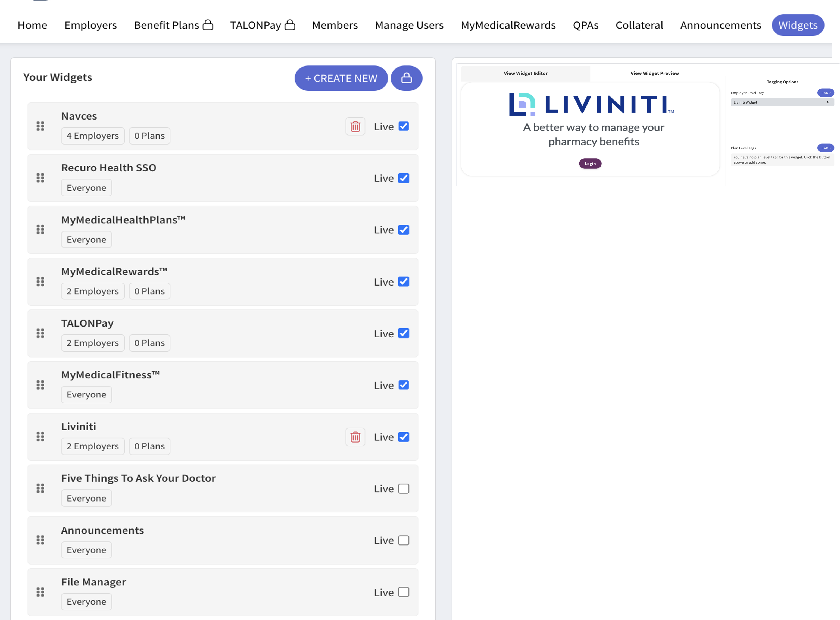Screen dimensions: 840x620
Task: Remove the Liviniti Widget employer tag
Action: [x=828, y=102]
